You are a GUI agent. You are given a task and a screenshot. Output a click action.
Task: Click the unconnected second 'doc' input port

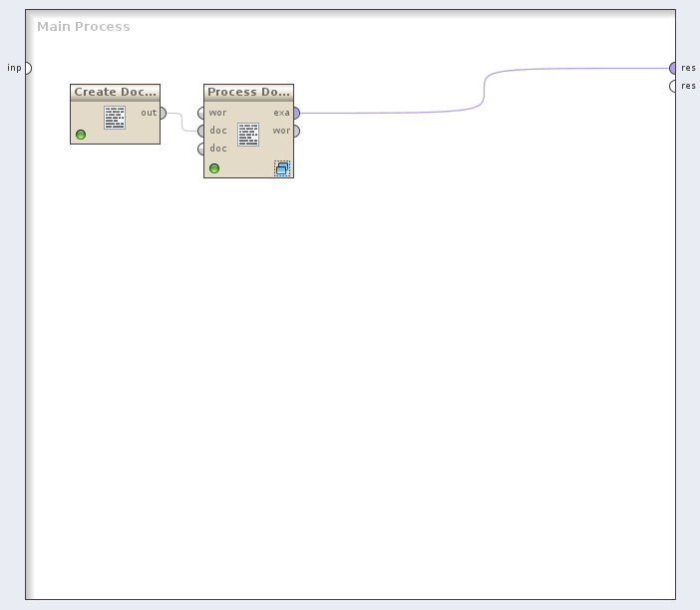(x=201, y=149)
